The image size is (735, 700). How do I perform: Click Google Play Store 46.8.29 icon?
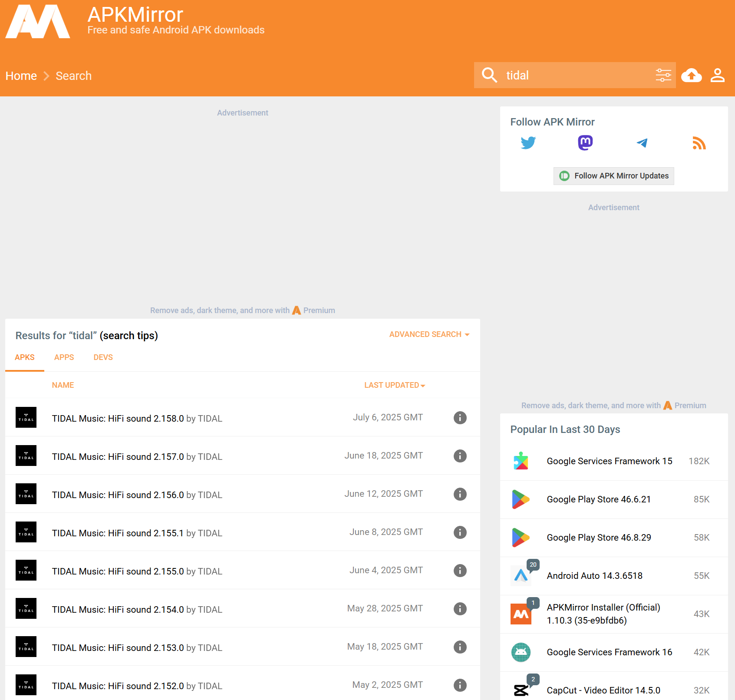click(521, 538)
